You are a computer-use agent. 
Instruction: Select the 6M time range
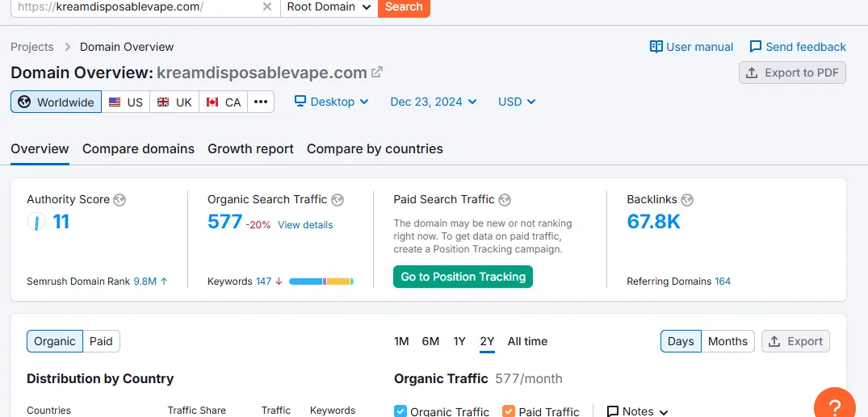(430, 341)
